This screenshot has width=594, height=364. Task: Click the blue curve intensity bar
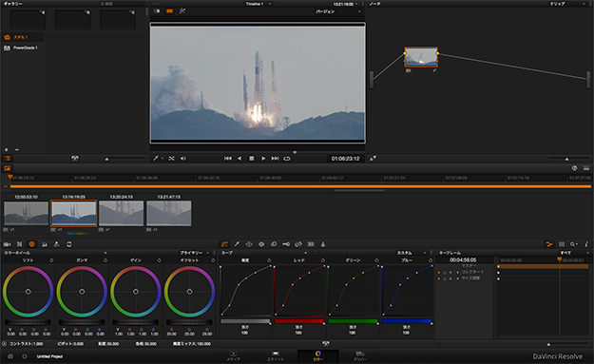click(407, 321)
